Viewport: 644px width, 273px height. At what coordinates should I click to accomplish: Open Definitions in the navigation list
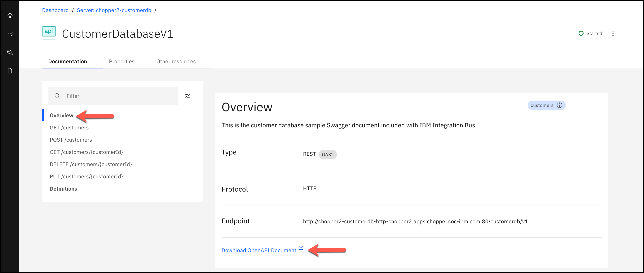pyautogui.click(x=63, y=189)
